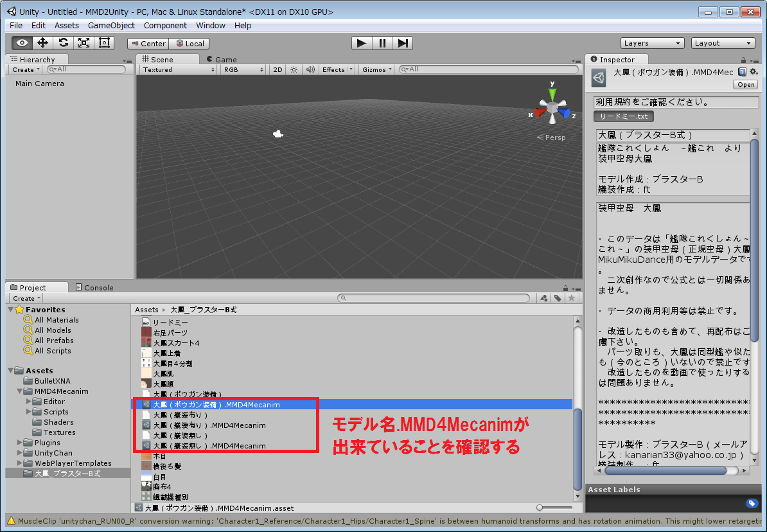
Task: Click the Open button in Inspector
Action: coord(746,85)
